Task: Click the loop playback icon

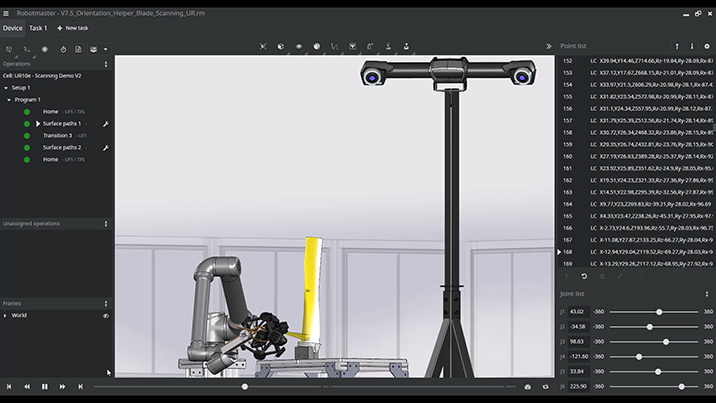Action: (546, 386)
